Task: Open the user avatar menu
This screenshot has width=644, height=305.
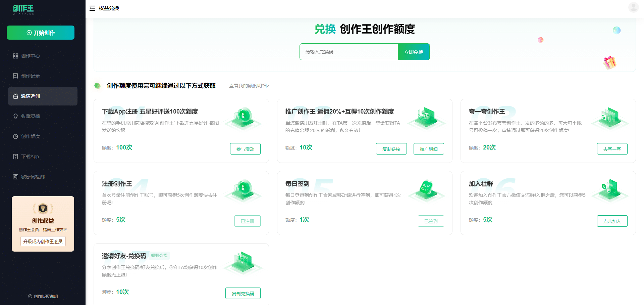Action: 633,7
